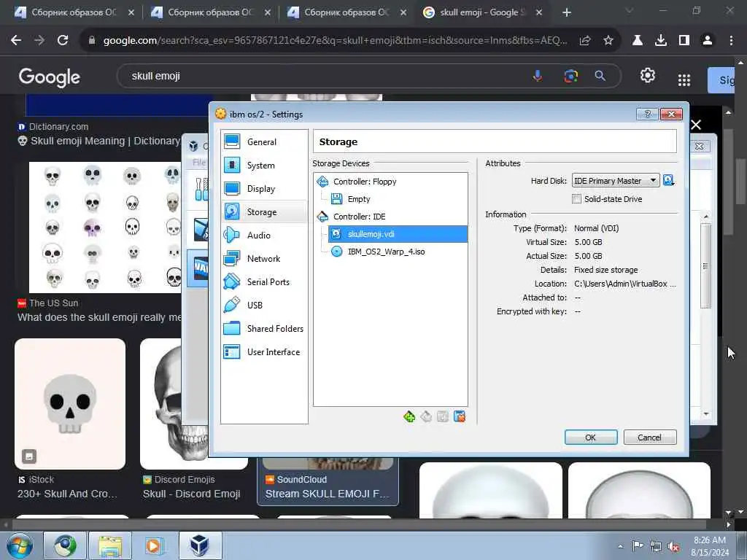Open Google Lens image search icon
Viewport: 747px width, 560px height.
570,76
